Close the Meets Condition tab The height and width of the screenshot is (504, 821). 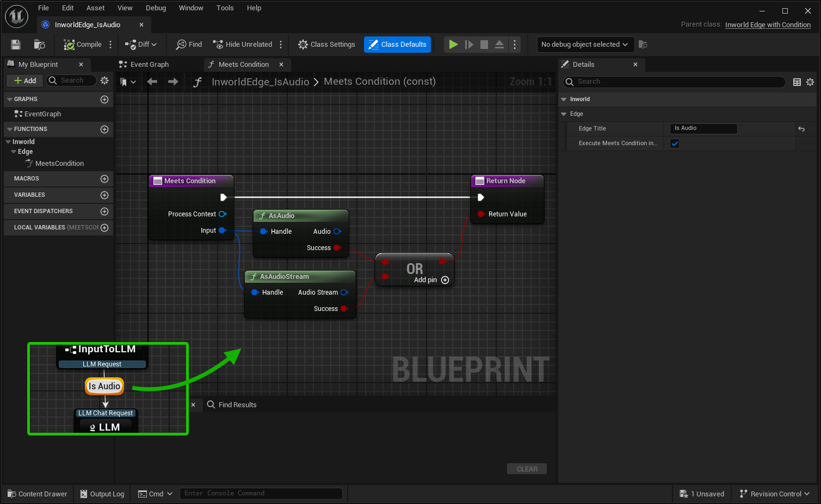281,64
